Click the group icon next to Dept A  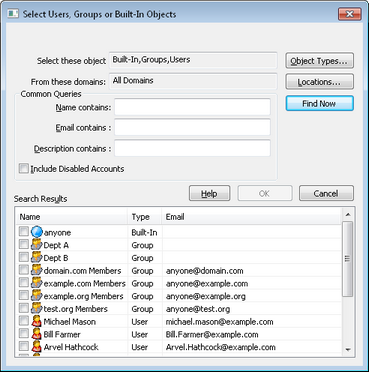[x=37, y=245]
